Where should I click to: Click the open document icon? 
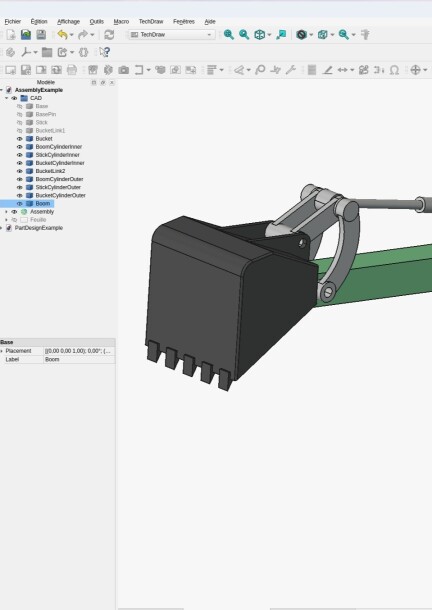(x=26, y=35)
